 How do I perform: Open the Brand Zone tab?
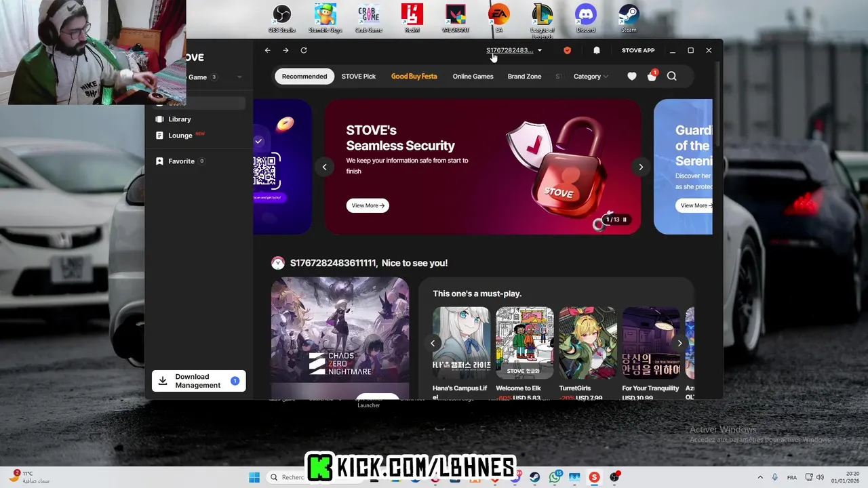tap(525, 77)
